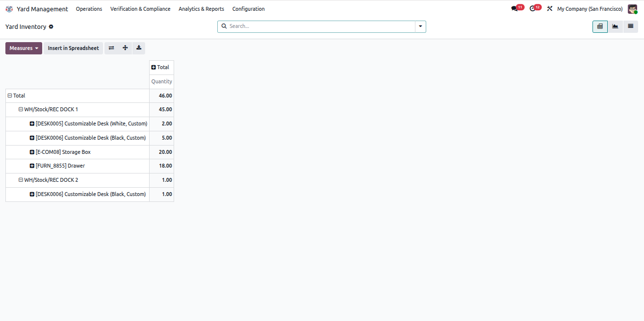Switch to list view
The height and width of the screenshot is (321, 644).
[630, 26]
